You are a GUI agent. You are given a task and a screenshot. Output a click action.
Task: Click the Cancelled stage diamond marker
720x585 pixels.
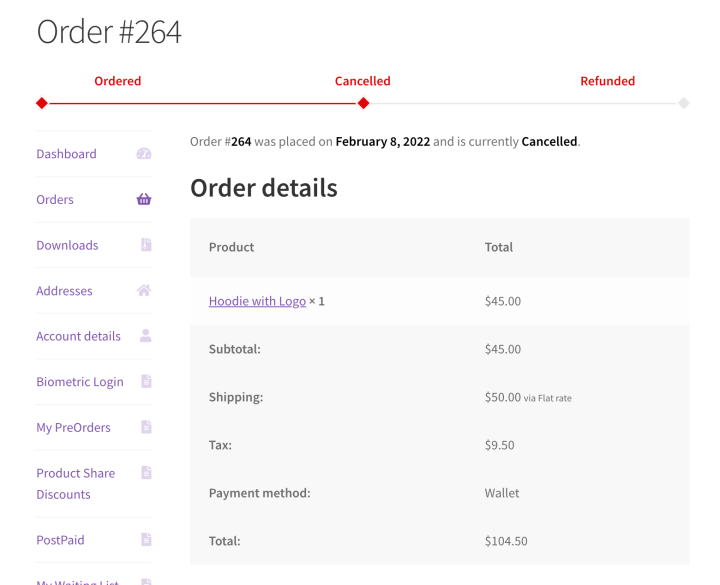363,103
